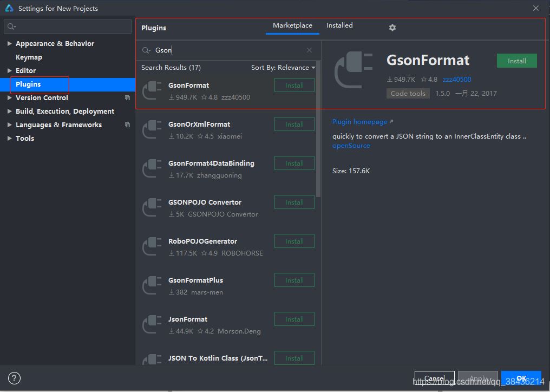Viewport: 550px width, 392px height.
Task: Install the RoboPOJOGenerator plugin
Action: point(294,241)
